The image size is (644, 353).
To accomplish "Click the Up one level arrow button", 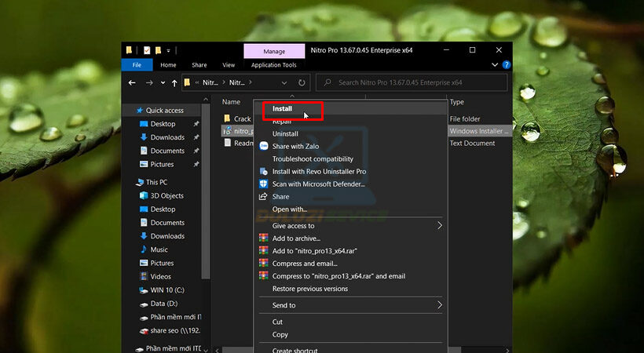I will coord(173,82).
